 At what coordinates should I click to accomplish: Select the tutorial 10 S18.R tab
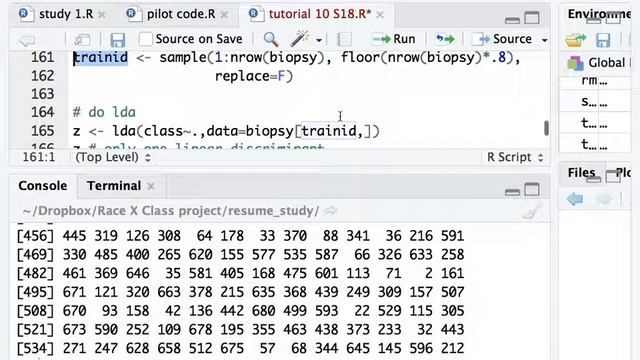click(320, 14)
